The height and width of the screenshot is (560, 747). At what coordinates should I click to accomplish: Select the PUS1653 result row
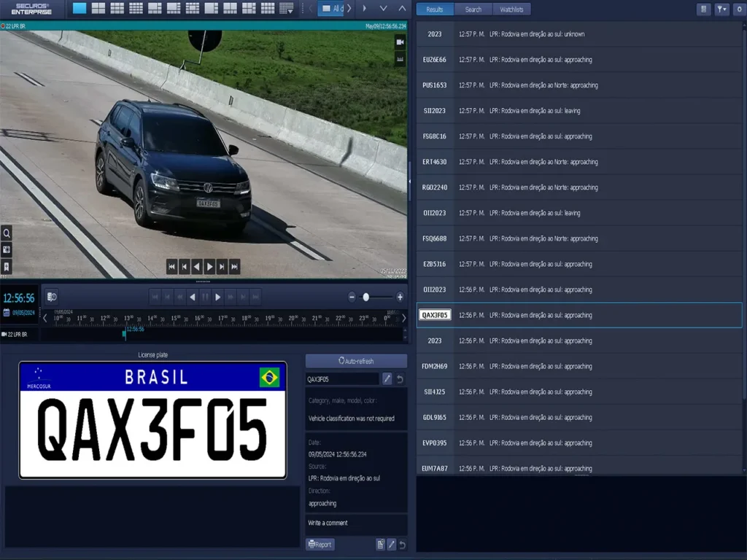pyautogui.click(x=579, y=86)
